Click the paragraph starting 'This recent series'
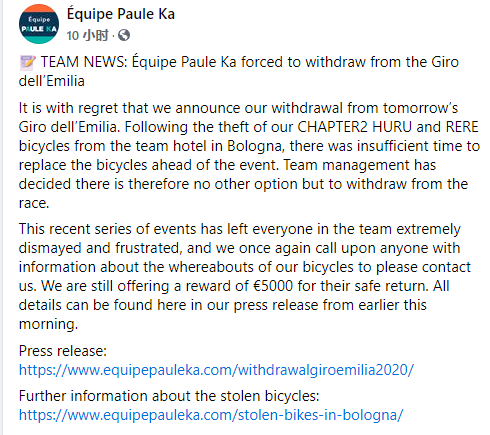The width and height of the screenshot is (490, 435). 245,276
